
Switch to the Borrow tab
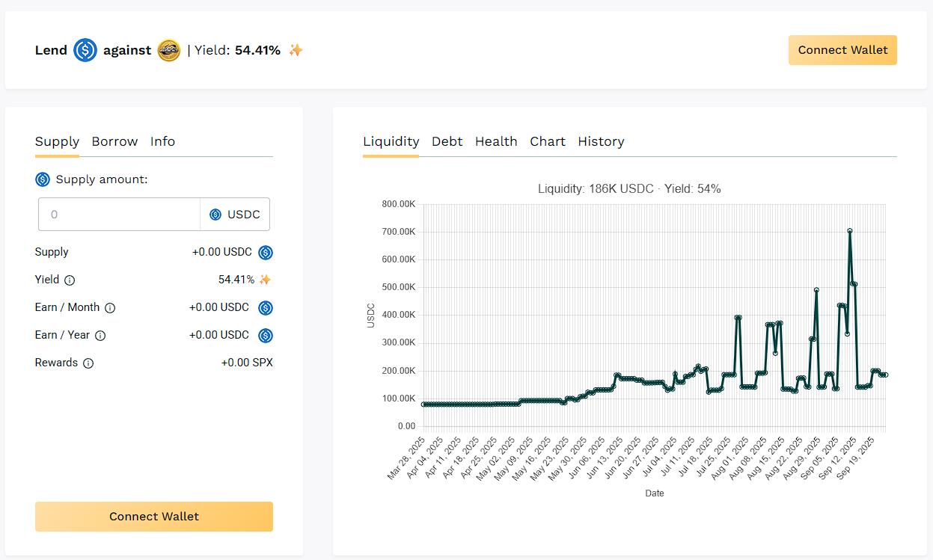point(114,141)
